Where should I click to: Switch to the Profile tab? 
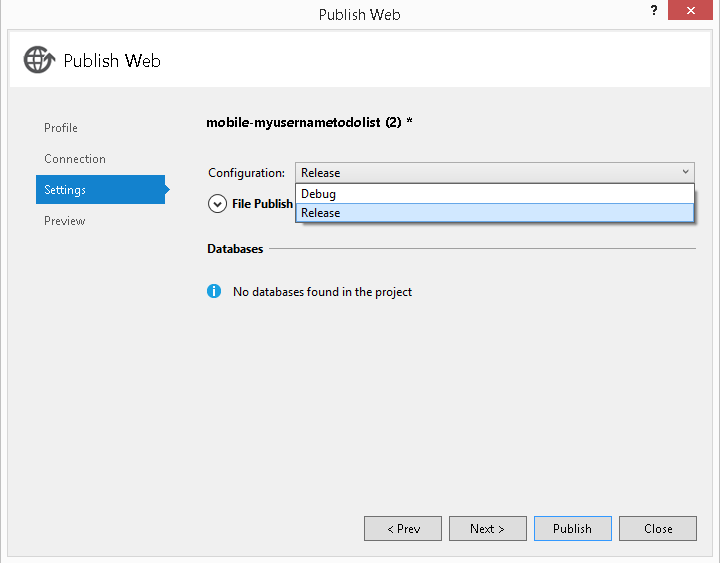coord(61,128)
